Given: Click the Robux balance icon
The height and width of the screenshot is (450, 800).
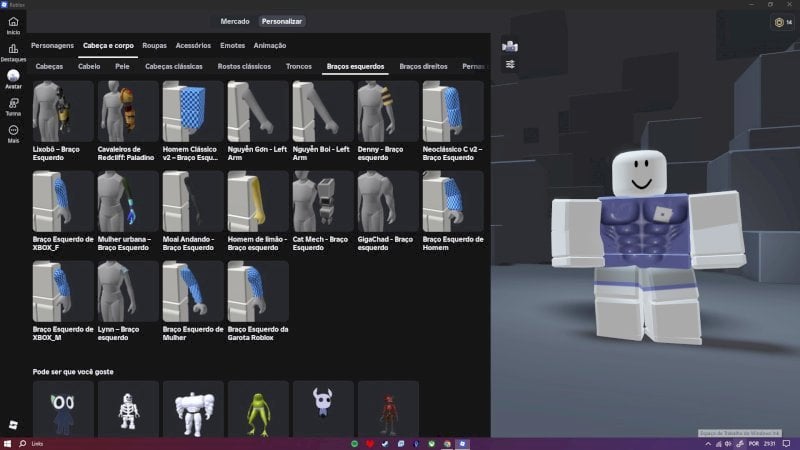Looking at the screenshot, I should pos(779,22).
